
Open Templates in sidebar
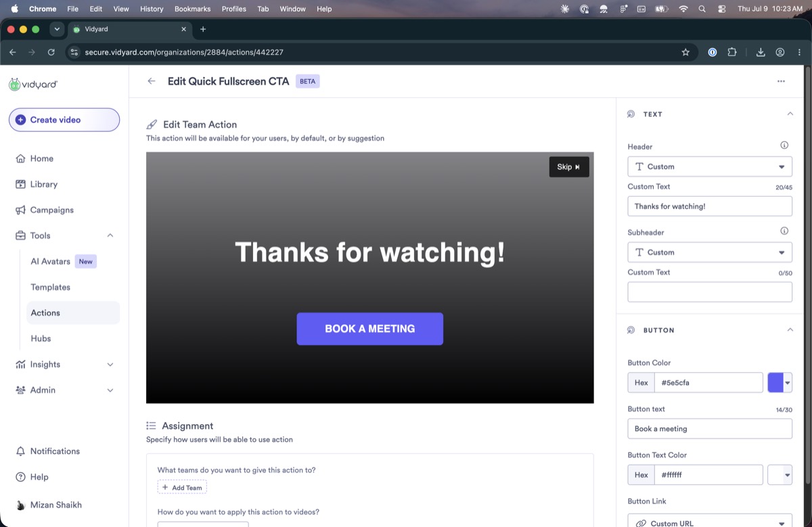point(50,287)
